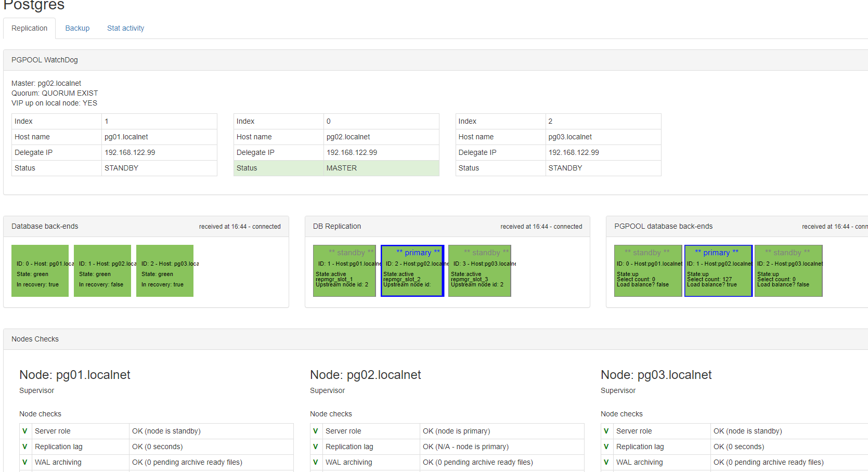Click the green check beside pg01 Server role
The width and height of the screenshot is (868, 472).
tap(24, 430)
